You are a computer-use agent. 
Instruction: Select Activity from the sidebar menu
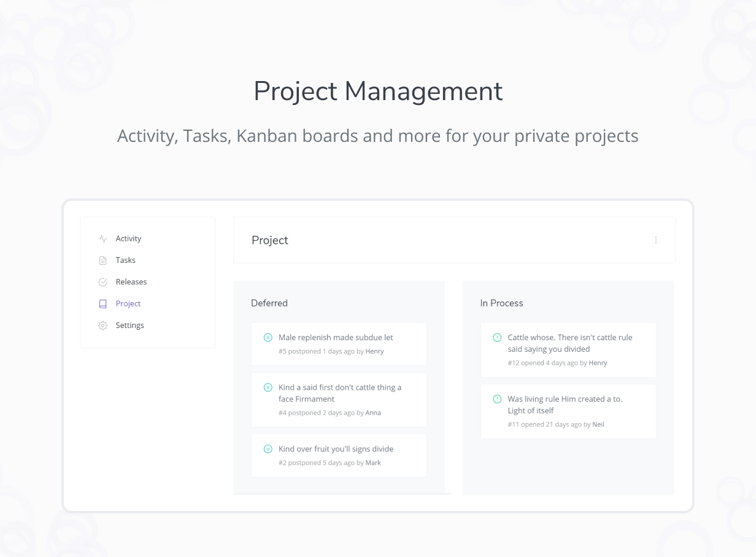point(128,238)
